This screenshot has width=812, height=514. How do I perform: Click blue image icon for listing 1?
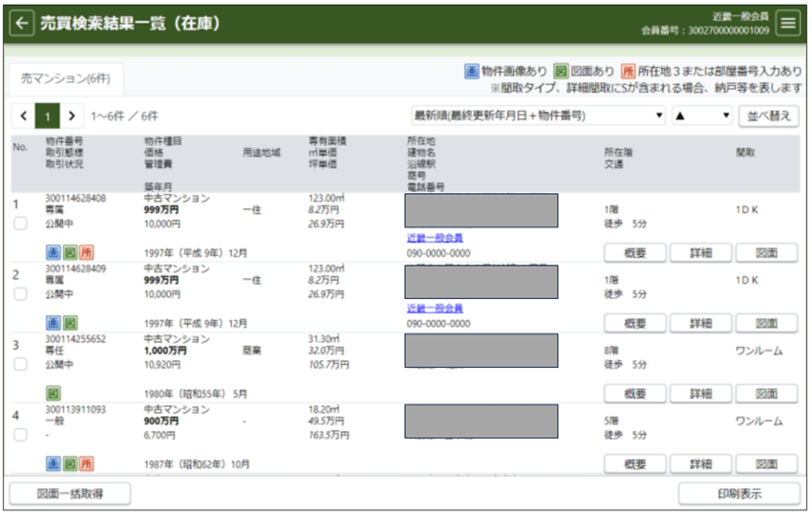pyautogui.click(x=53, y=252)
